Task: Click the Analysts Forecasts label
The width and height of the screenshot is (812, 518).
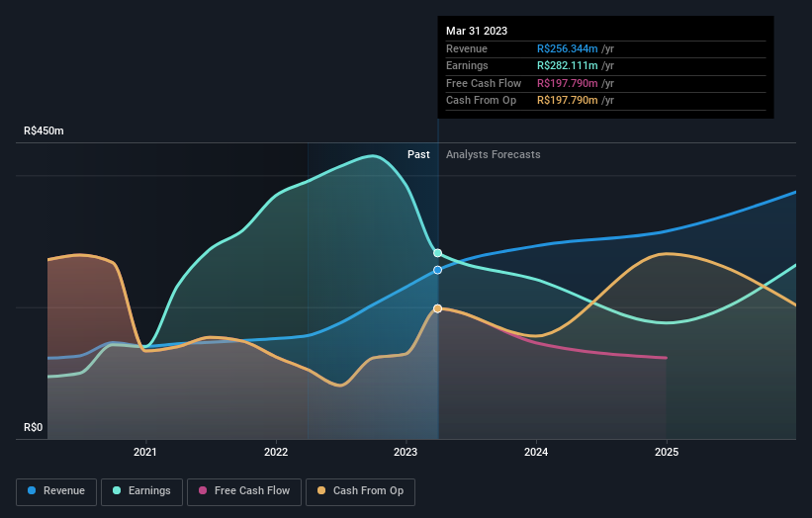Action: click(x=493, y=155)
